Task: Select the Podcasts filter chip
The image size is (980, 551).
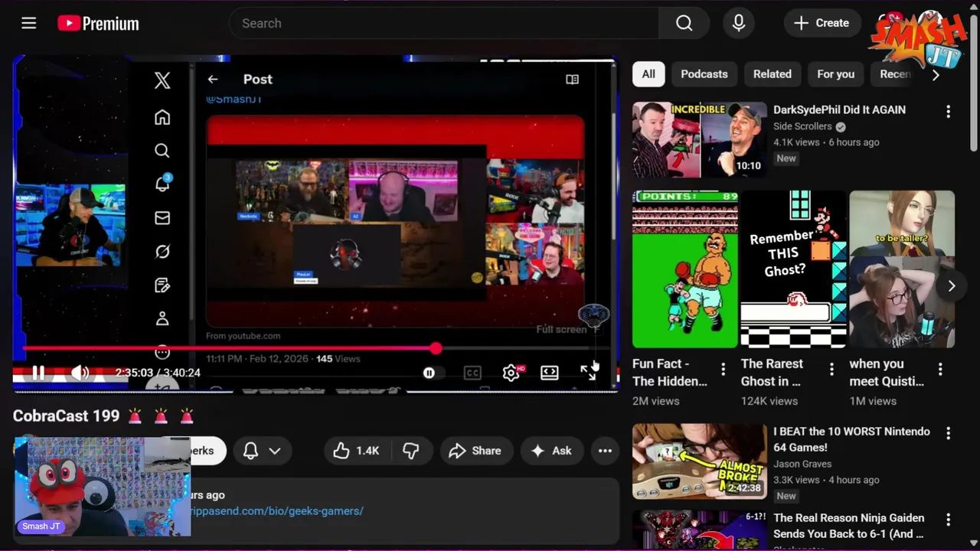Action: click(704, 74)
